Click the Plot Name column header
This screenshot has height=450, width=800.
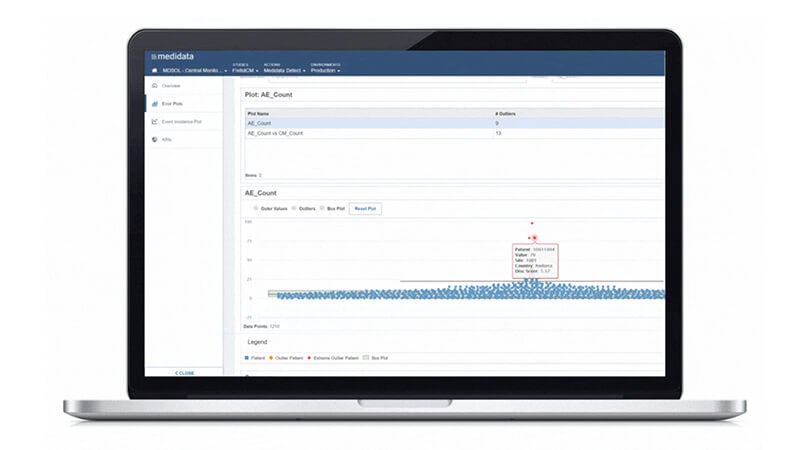point(258,114)
